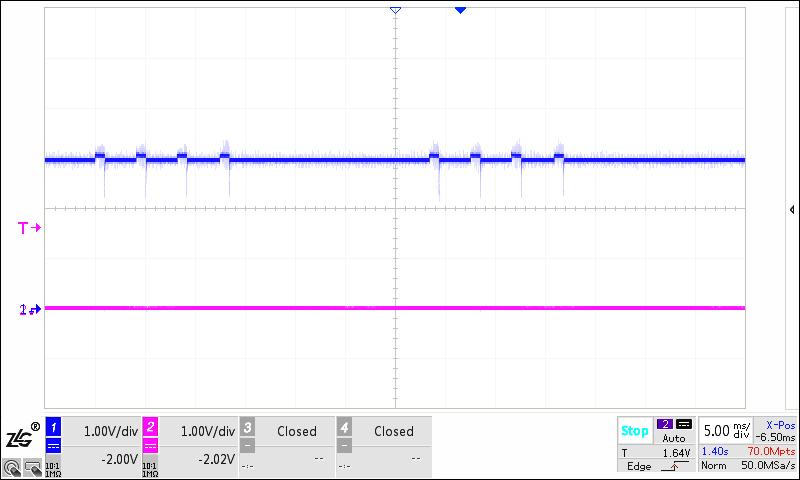800x480 pixels.
Task: Click the Stop run-state button
Action: point(634,431)
